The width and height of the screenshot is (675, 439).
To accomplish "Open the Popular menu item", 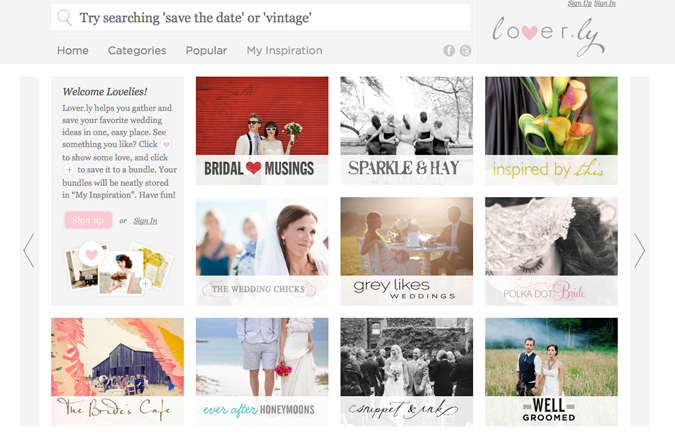I will click(206, 50).
